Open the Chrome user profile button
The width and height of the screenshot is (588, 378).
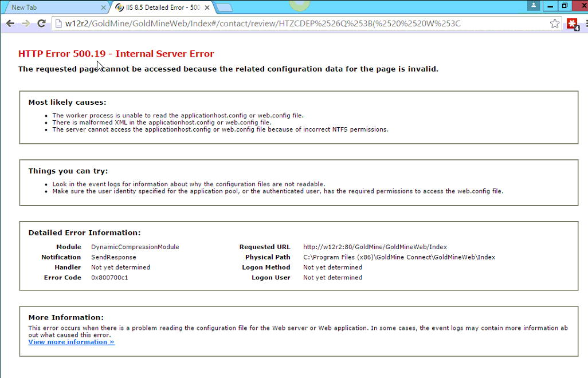coord(534,6)
